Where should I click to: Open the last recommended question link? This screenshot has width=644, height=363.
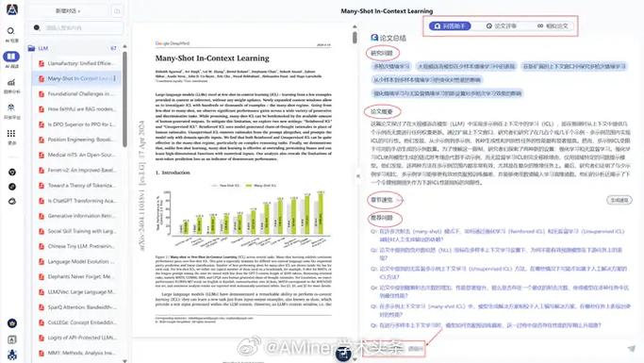click(486, 325)
